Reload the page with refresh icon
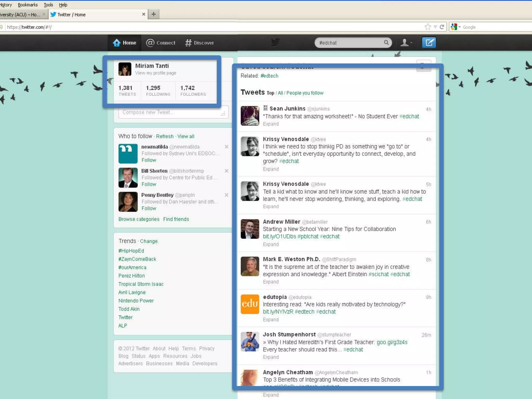The width and height of the screenshot is (532, 399). [x=442, y=27]
